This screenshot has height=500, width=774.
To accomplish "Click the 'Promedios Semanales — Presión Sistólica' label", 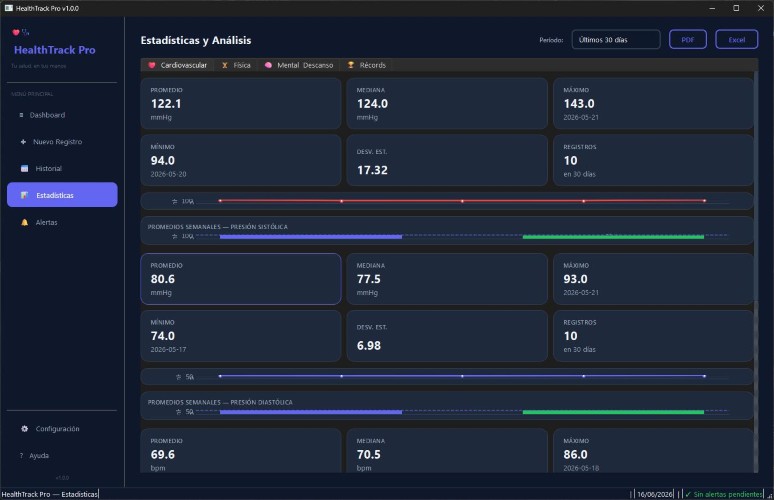I will pyautogui.click(x=218, y=227).
